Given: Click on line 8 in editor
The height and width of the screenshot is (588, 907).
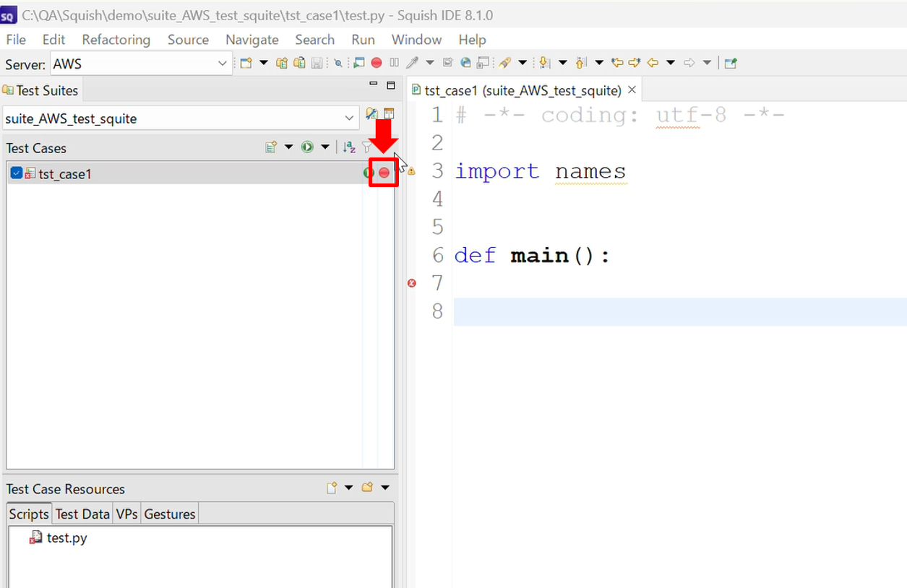Looking at the screenshot, I should [x=650, y=311].
